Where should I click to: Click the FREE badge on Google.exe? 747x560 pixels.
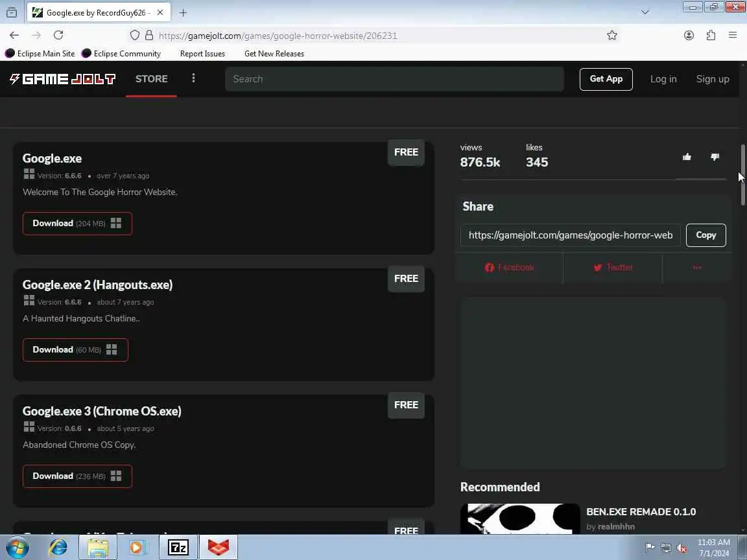406,152
